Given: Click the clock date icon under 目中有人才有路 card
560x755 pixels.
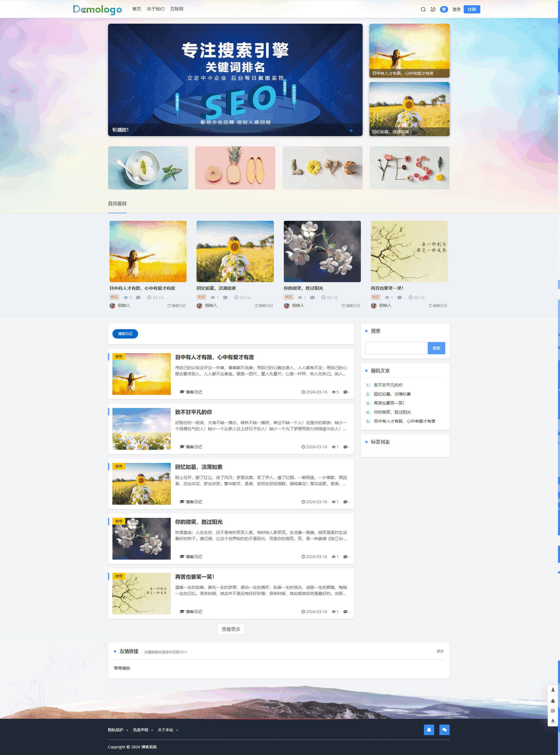Looking at the screenshot, I should [149, 297].
